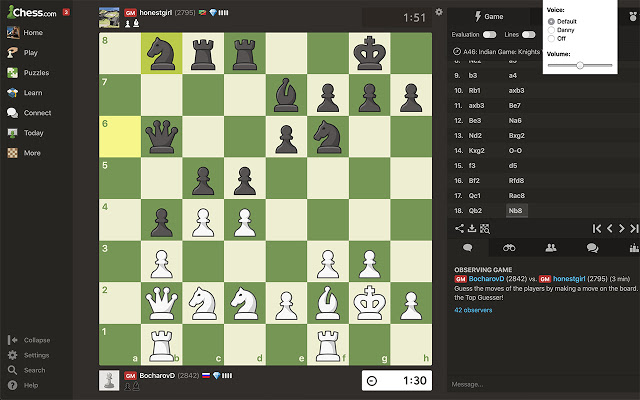Open the binoculars observe tab

coord(509,248)
